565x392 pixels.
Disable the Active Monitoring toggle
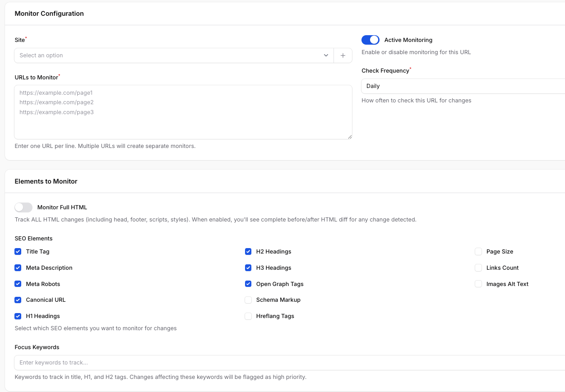click(370, 40)
